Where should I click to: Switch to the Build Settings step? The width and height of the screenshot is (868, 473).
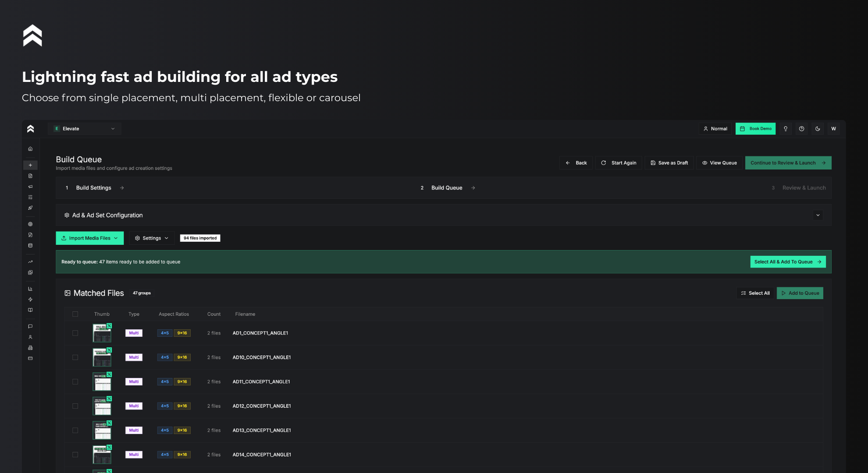click(93, 187)
